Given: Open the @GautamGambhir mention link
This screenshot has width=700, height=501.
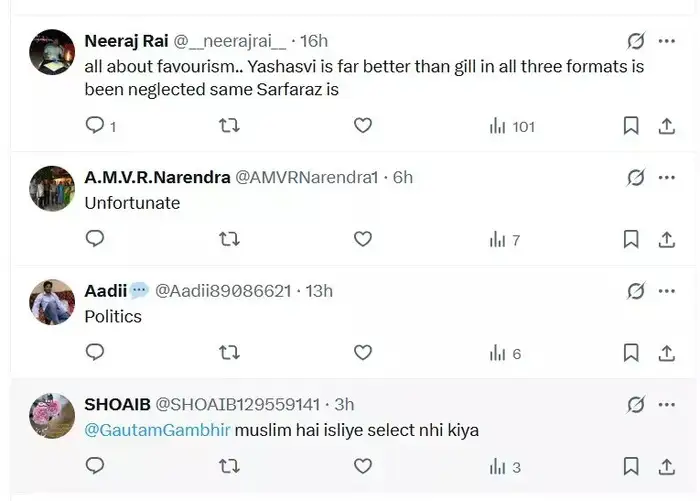Looking at the screenshot, I should 158,430.
